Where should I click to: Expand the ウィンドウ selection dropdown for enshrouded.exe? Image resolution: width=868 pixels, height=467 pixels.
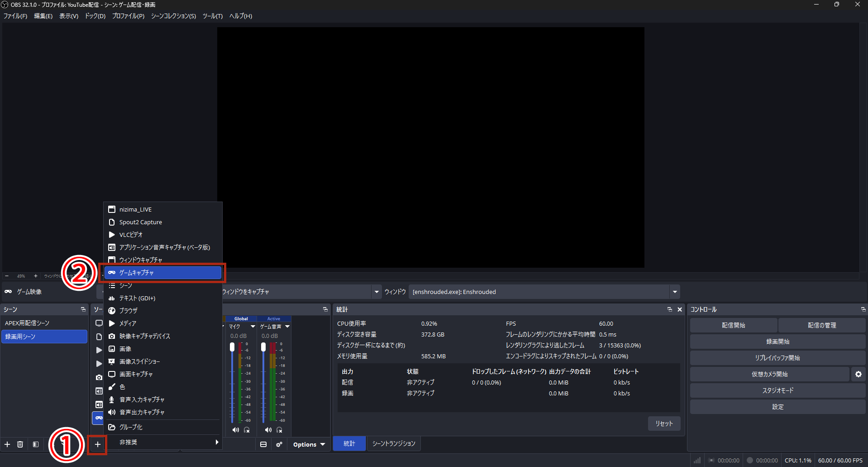(x=675, y=292)
